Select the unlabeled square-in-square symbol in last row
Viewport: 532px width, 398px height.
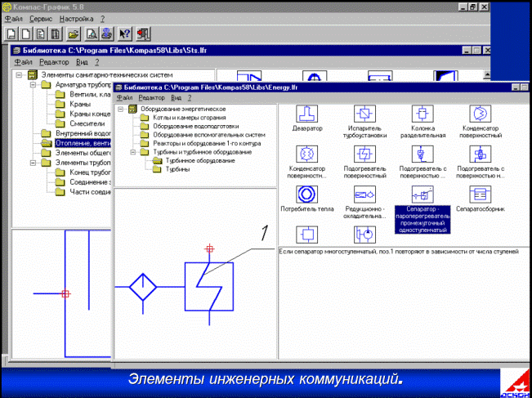pyautogui.click(x=306, y=235)
